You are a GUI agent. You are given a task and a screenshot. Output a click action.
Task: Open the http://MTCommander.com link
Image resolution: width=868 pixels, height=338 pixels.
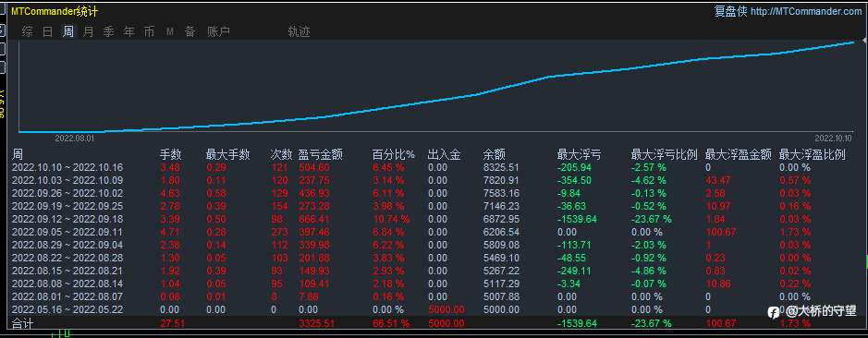(x=807, y=11)
